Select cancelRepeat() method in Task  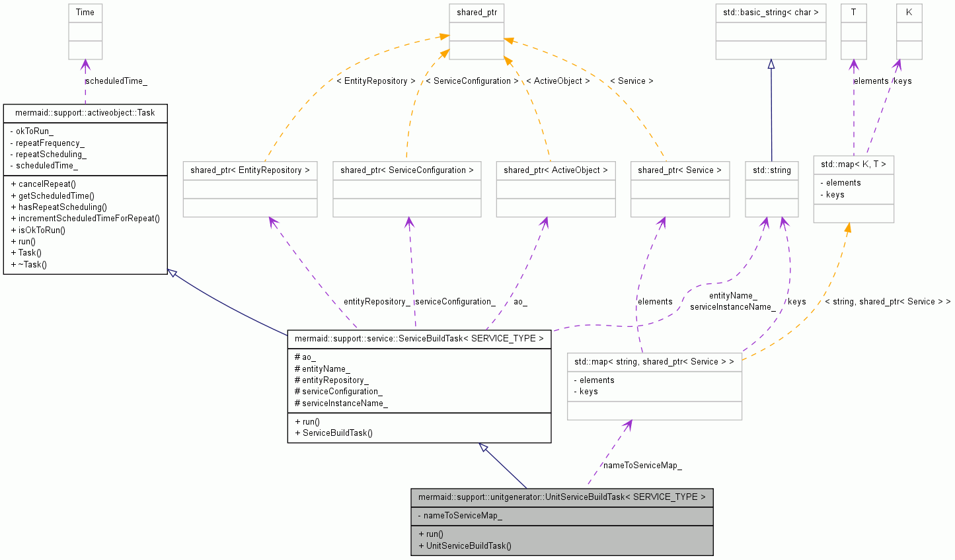pos(44,184)
